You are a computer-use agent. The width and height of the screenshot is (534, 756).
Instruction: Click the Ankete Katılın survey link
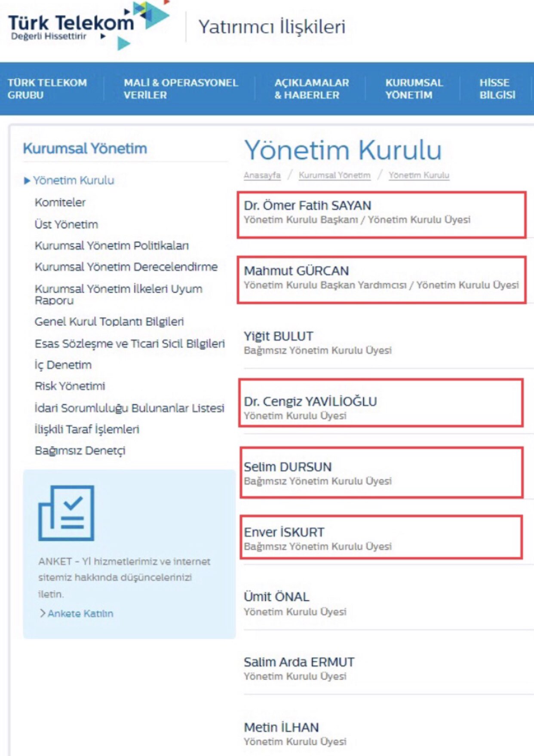[x=80, y=613]
